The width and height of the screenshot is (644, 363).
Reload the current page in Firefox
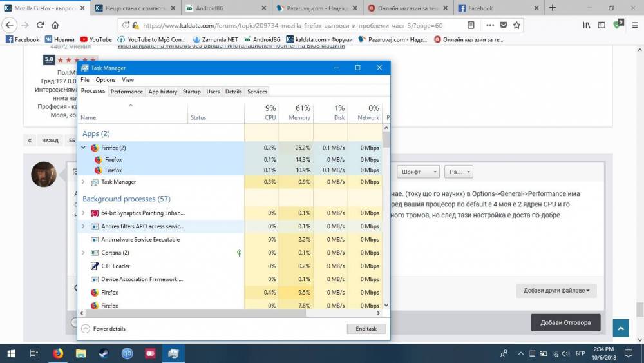[x=40, y=25]
